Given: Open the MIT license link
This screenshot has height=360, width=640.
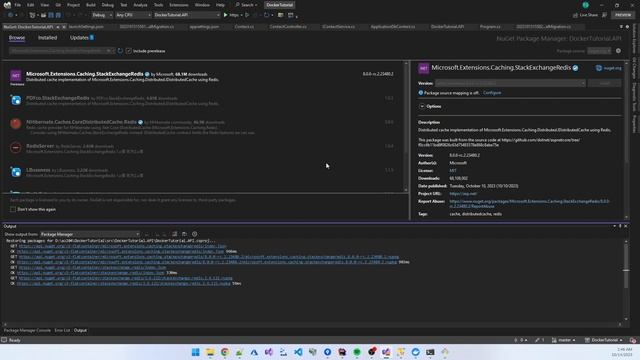Looking at the screenshot, I should pos(453,171).
